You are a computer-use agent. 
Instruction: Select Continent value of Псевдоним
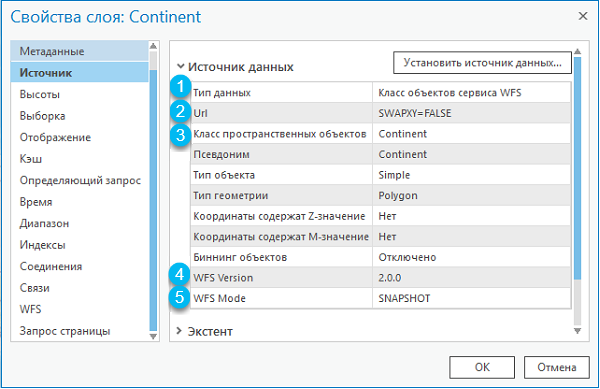click(403, 155)
